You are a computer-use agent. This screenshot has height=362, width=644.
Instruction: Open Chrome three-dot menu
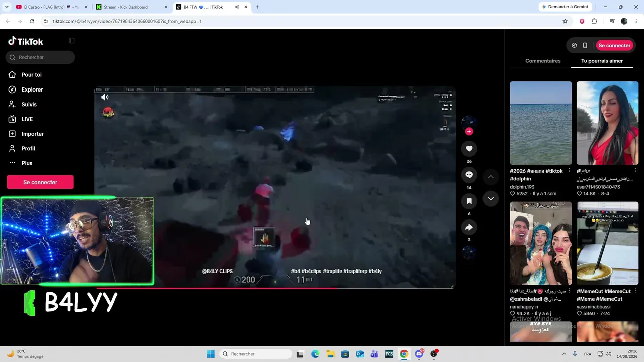636,21
